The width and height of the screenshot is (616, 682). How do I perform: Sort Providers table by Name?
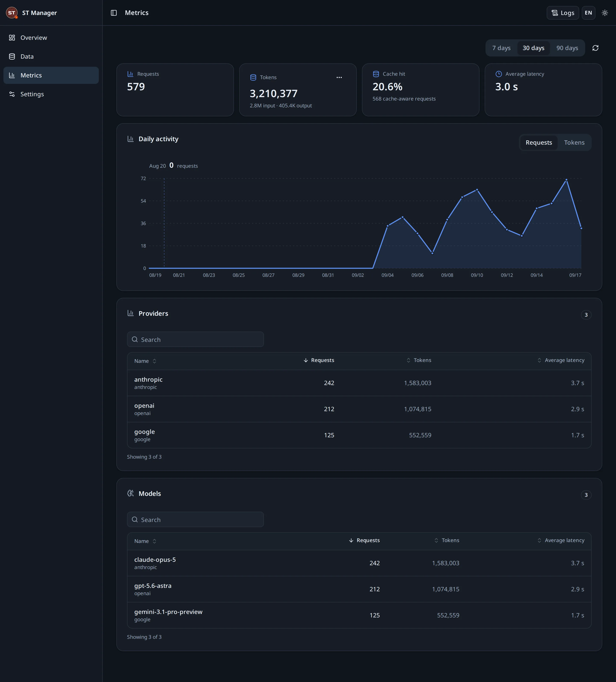point(145,361)
